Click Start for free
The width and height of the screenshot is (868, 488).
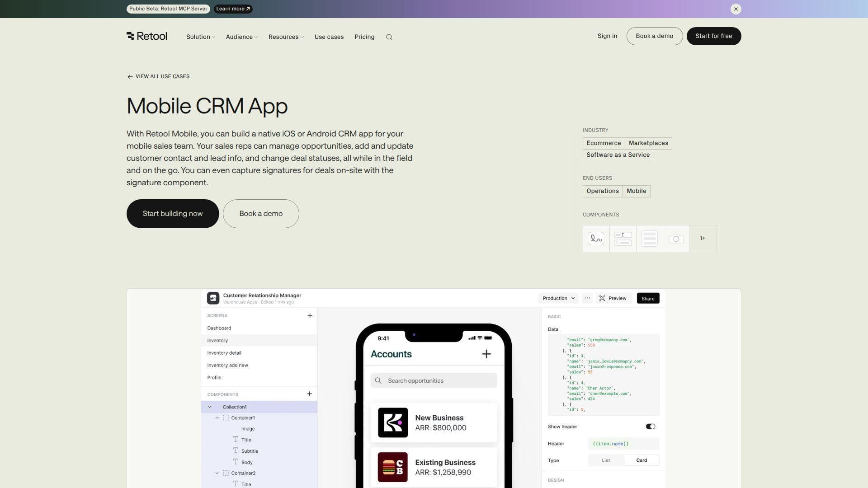tap(714, 36)
